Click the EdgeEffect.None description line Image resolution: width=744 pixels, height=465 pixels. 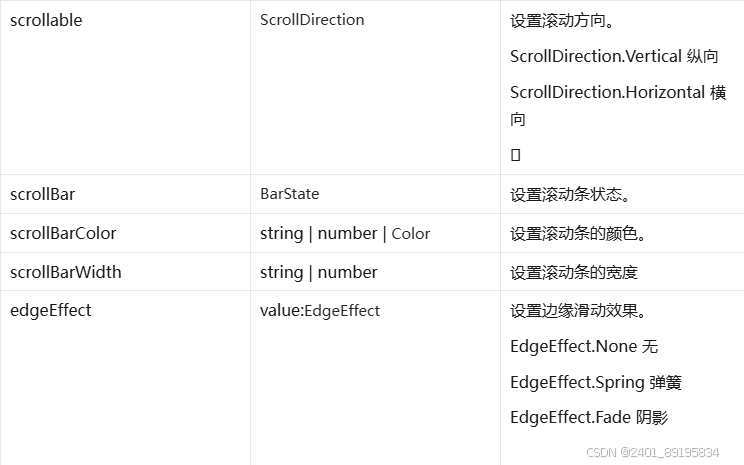584,346
